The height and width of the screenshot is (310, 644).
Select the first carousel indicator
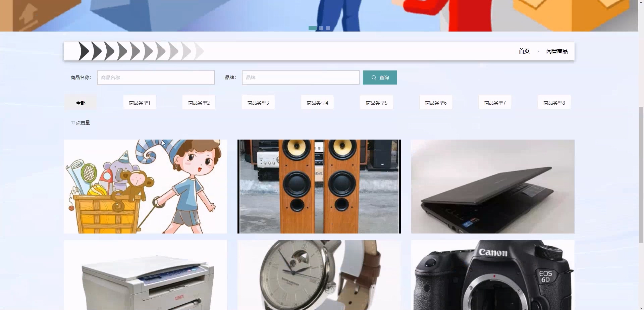click(313, 28)
